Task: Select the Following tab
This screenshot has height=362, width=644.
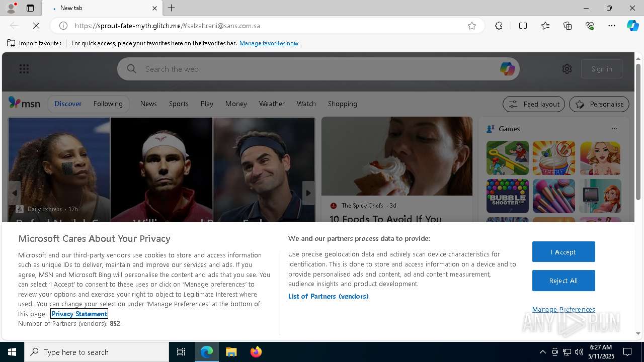Action: tap(108, 104)
